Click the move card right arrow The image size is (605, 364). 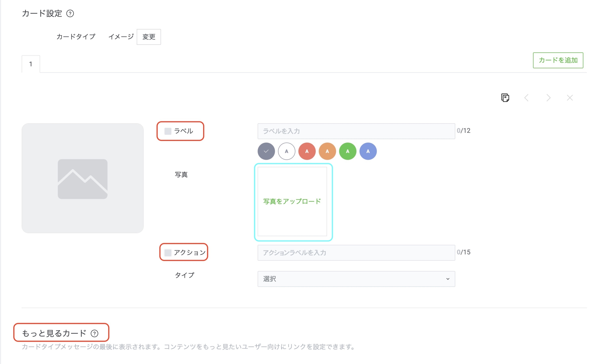pos(548,98)
